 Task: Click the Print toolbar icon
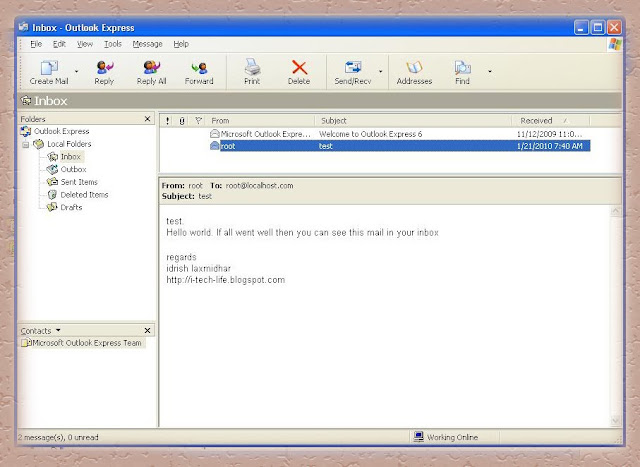252,67
